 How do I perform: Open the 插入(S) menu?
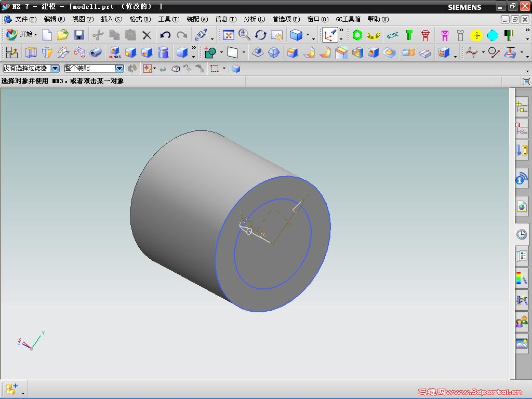111,19
